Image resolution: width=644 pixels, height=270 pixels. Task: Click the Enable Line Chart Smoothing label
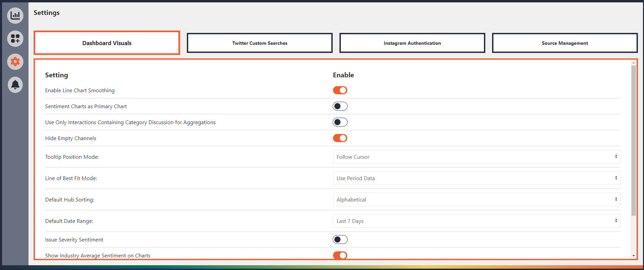[80, 90]
